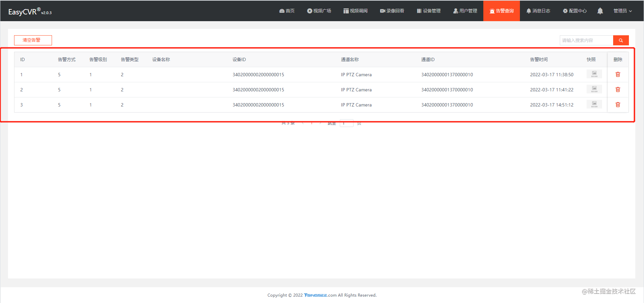Click the EasyCVR logo
This screenshot has width=644, height=303.
[x=30, y=11]
